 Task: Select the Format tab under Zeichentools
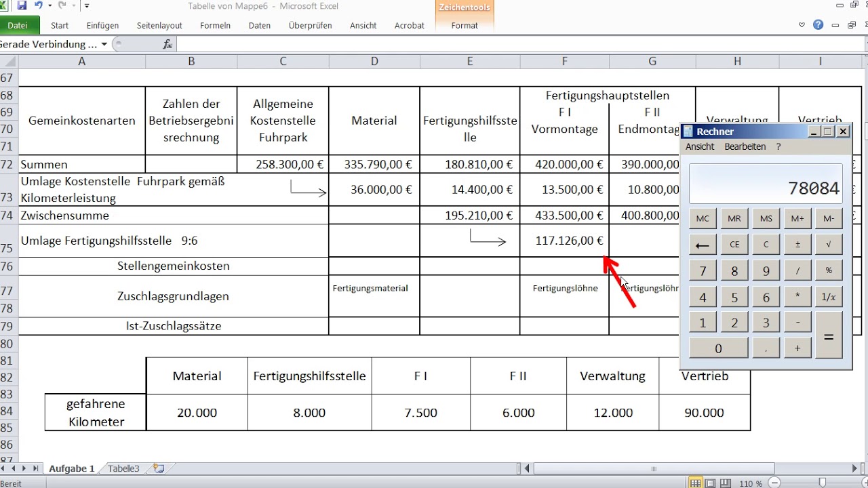[465, 26]
